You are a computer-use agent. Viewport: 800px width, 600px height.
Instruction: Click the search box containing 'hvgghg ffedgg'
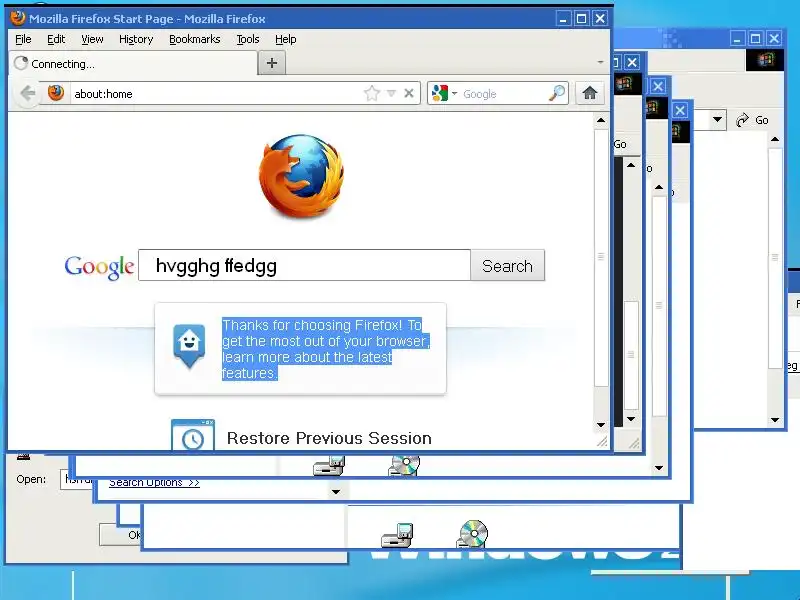304,265
